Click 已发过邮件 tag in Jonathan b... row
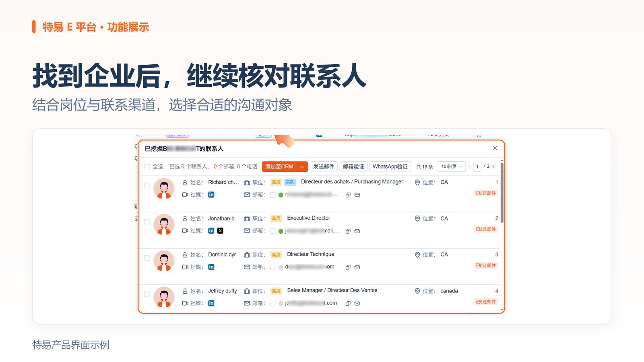This screenshot has height=362, width=644. click(486, 229)
